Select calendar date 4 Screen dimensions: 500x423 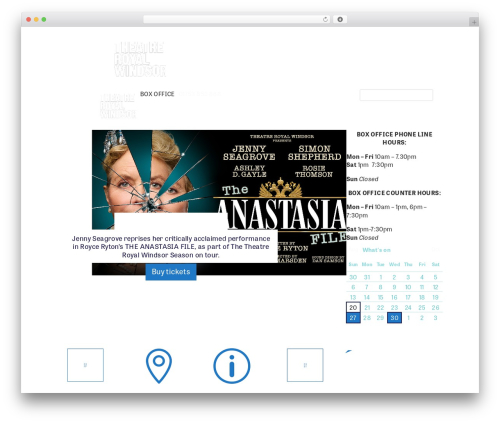(x=422, y=277)
